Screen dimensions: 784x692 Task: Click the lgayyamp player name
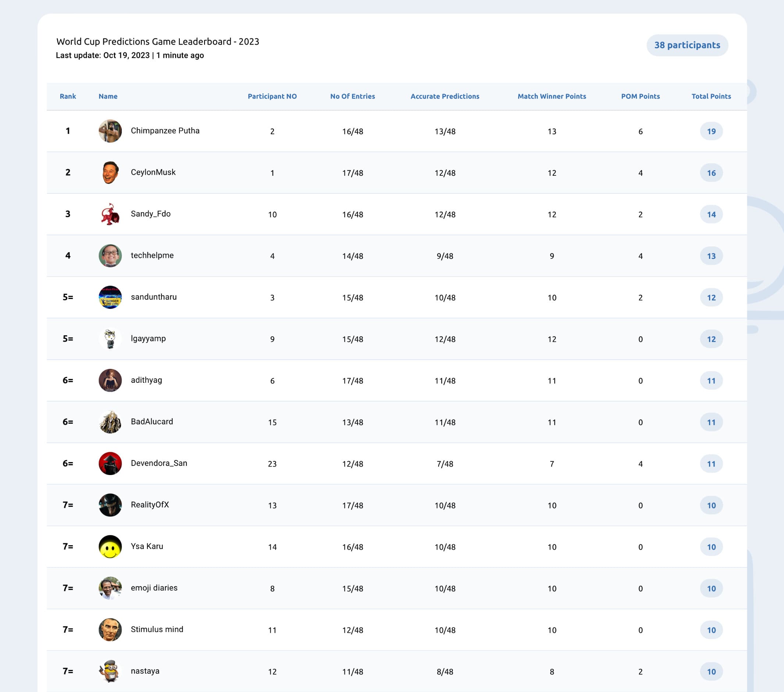(149, 339)
